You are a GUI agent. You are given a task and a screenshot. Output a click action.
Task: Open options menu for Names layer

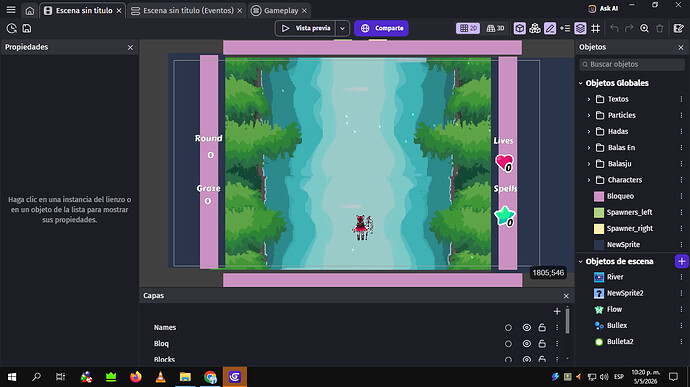[x=557, y=328]
